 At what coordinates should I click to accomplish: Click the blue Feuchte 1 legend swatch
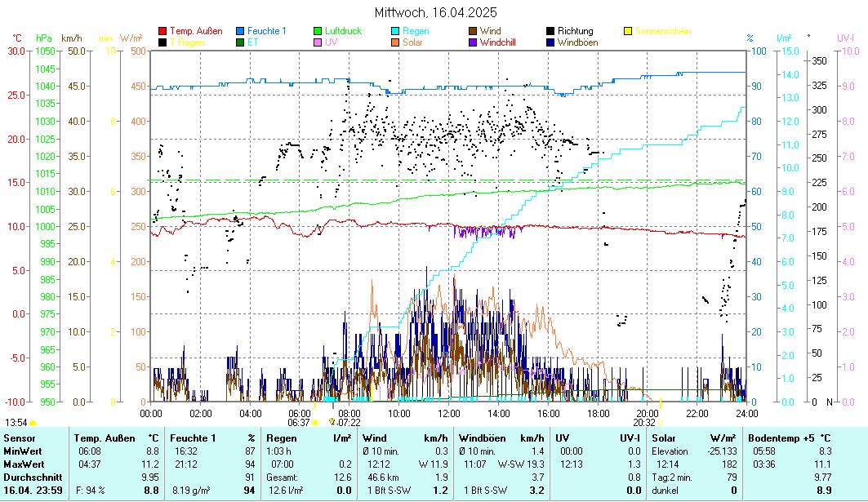click(x=240, y=31)
